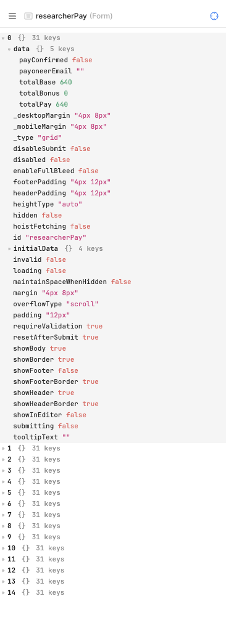Open the hamburger menu icon

tap(12, 16)
